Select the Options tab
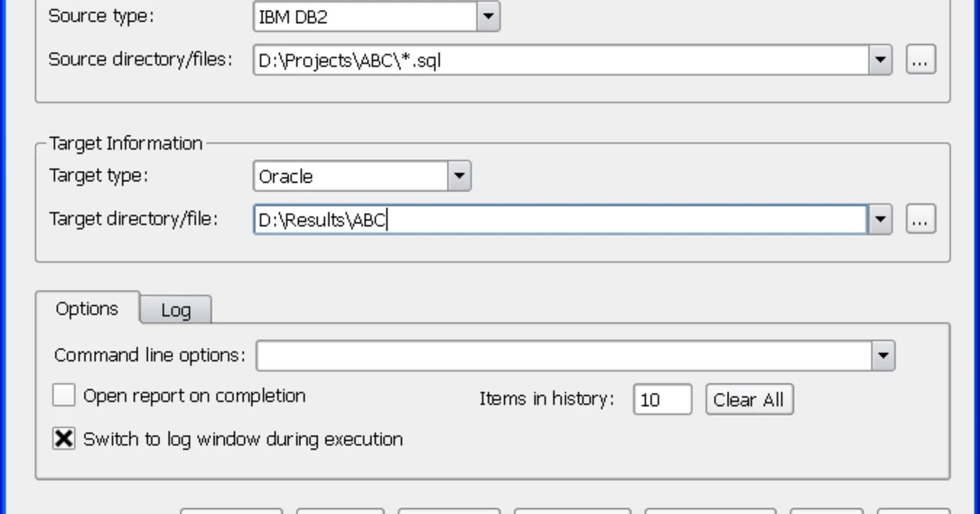980x514 pixels. (87, 308)
